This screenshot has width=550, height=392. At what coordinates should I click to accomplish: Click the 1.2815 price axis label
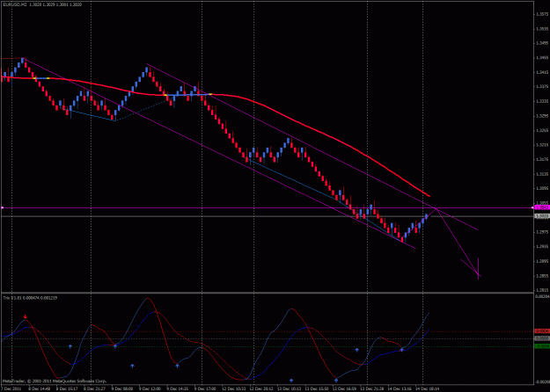pos(542,290)
